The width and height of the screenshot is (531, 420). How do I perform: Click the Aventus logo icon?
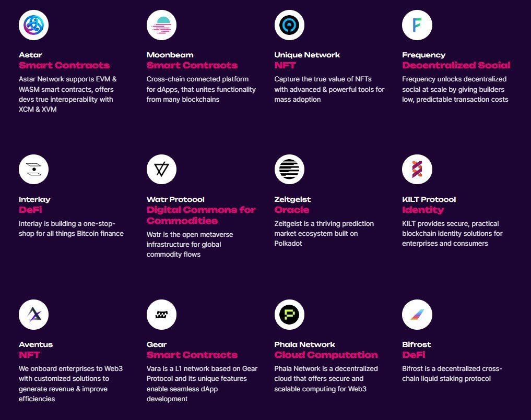pos(34,315)
